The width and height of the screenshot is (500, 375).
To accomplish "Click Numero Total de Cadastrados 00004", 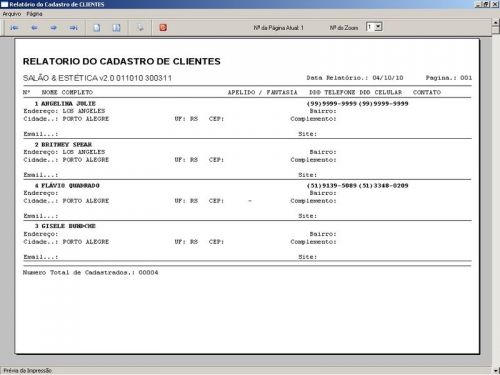I will [90, 273].
